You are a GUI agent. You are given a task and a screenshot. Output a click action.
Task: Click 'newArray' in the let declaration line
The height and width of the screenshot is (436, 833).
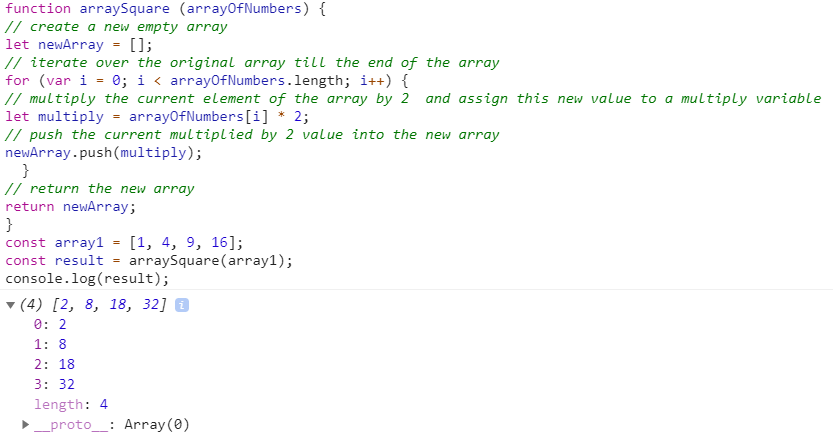71,45
